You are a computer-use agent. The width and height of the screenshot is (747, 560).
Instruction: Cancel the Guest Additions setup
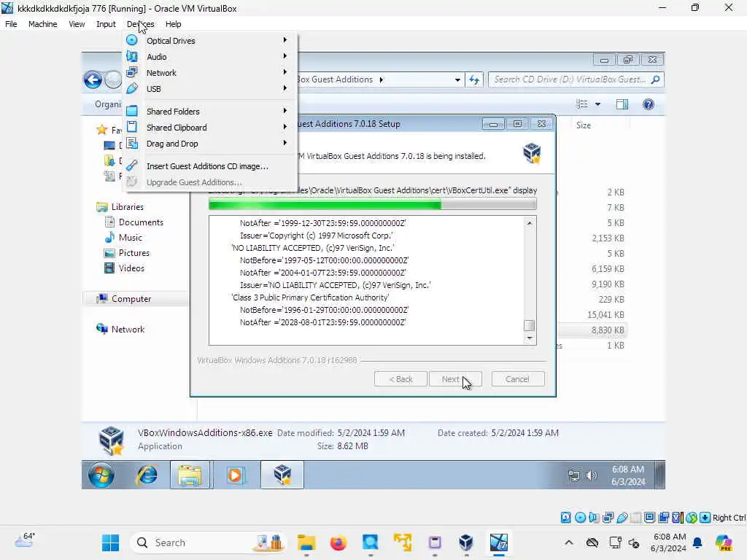[517, 379]
